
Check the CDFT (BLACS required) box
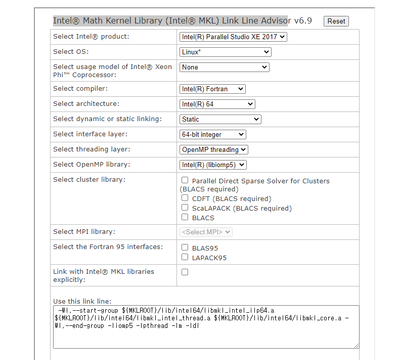click(185, 198)
